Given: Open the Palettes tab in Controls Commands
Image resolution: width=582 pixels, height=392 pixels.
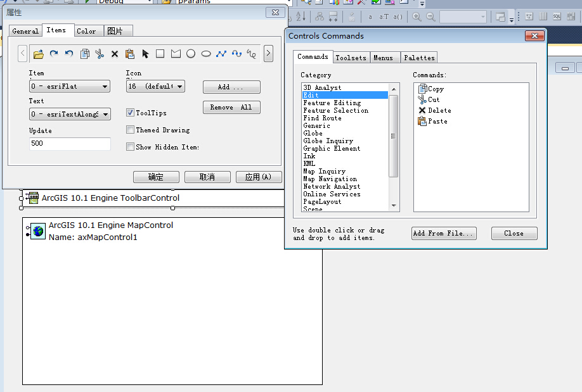Looking at the screenshot, I should 419,58.
